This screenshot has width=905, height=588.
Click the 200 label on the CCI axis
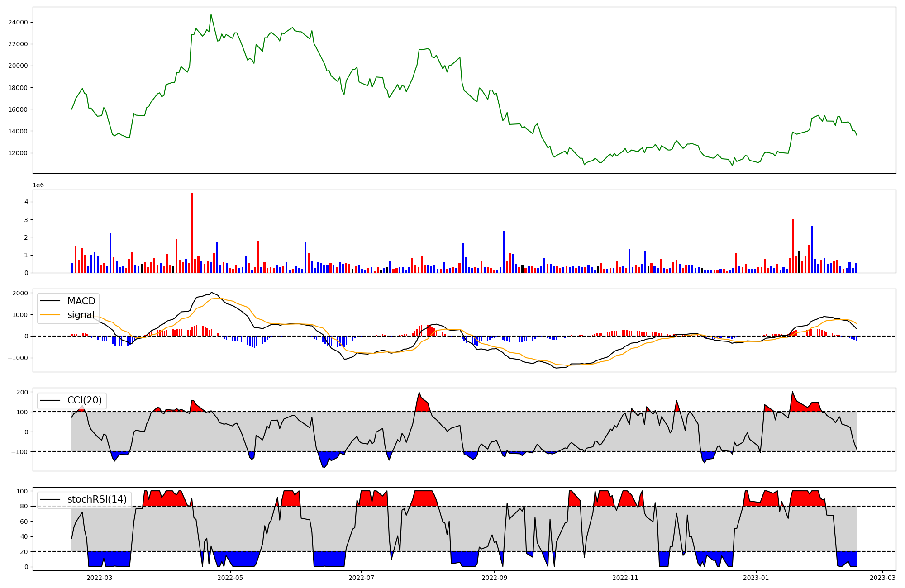(22, 392)
